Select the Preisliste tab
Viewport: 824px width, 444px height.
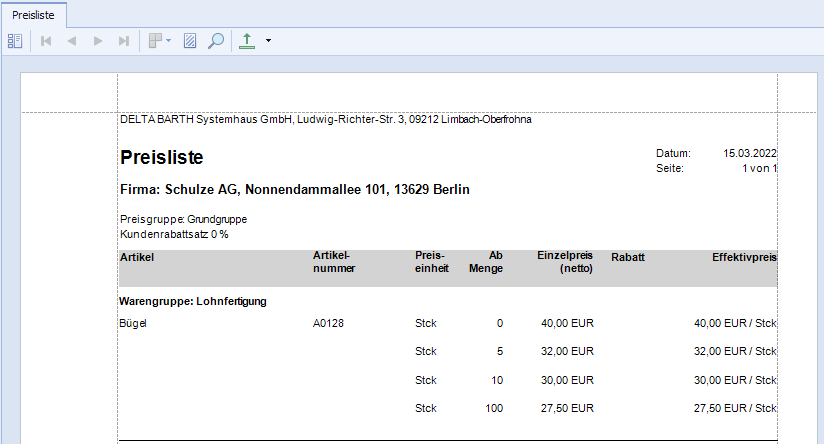coord(33,14)
